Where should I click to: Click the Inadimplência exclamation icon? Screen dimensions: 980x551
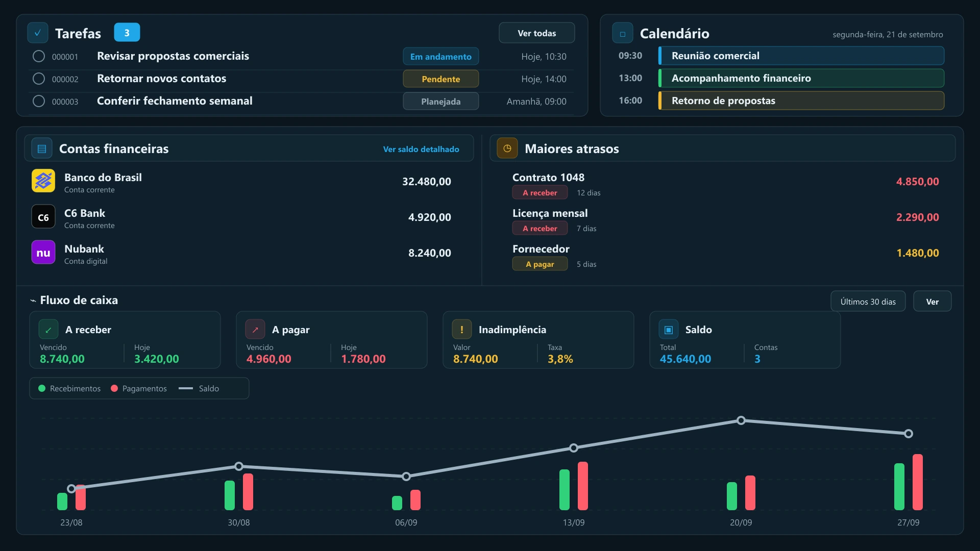pos(462,330)
